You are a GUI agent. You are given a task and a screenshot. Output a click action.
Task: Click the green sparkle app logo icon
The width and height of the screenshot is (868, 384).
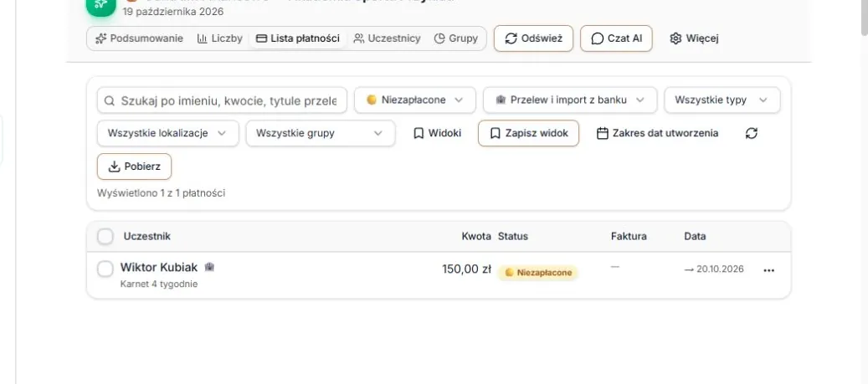click(101, 6)
